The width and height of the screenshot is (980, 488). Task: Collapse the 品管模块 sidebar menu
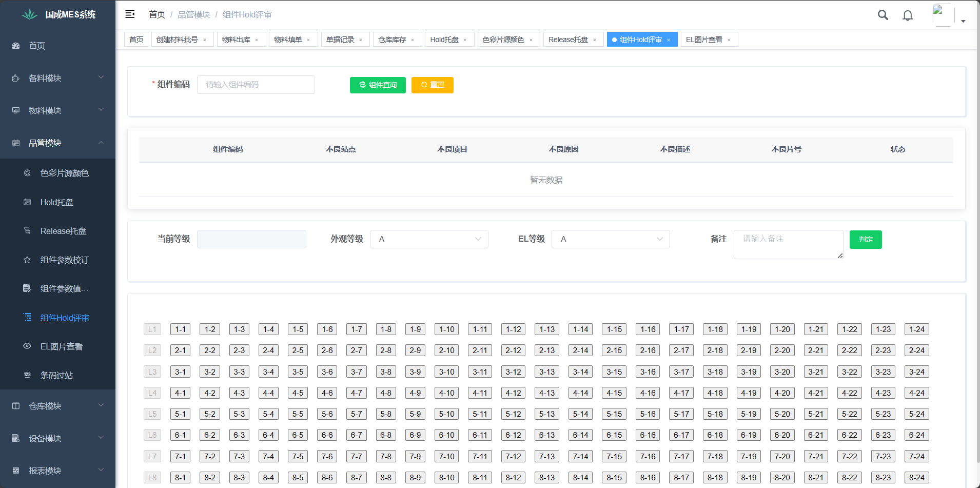pyautogui.click(x=57, y=143)
